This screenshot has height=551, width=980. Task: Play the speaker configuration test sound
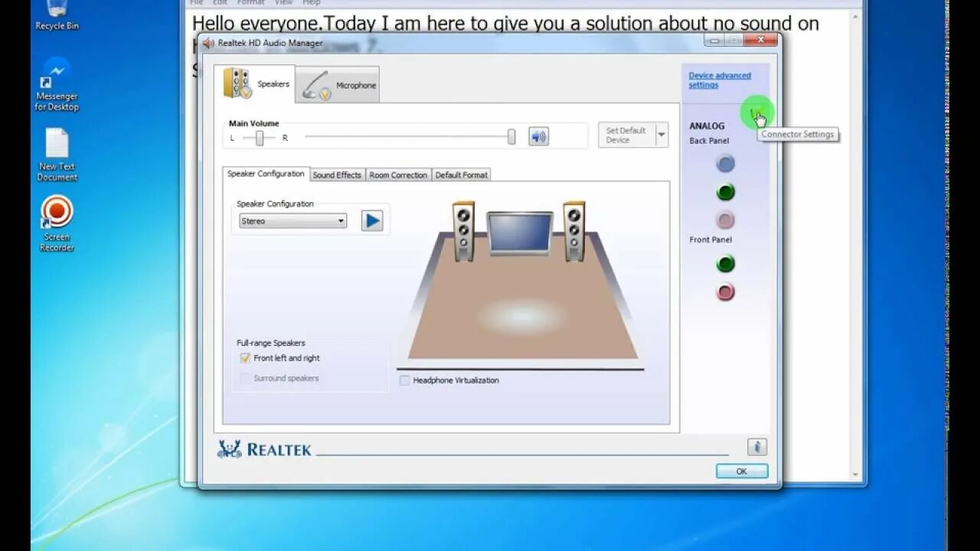coord(372,220)
